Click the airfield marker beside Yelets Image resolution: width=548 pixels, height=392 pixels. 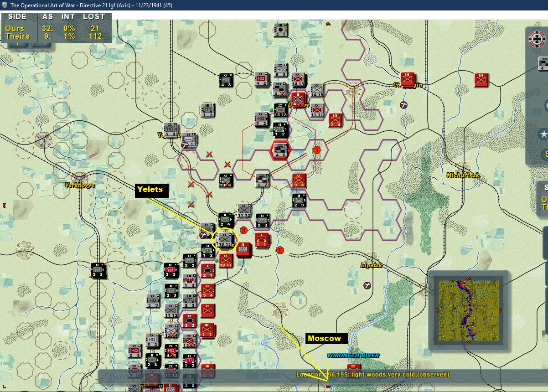204,235
